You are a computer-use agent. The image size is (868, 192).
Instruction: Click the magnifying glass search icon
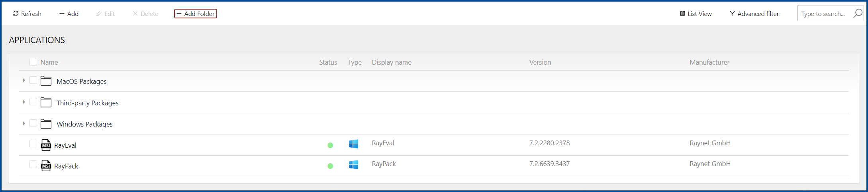point(857,14)
